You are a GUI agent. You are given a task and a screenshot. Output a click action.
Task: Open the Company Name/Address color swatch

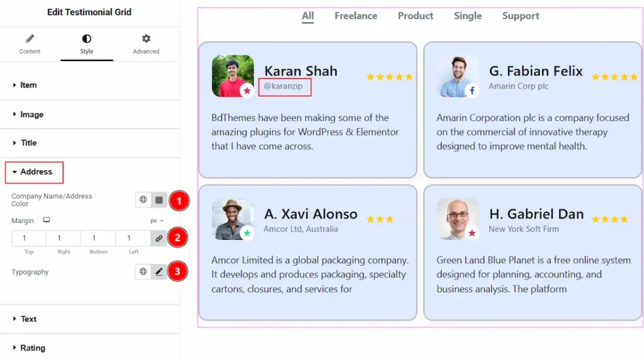click(159, 200)
